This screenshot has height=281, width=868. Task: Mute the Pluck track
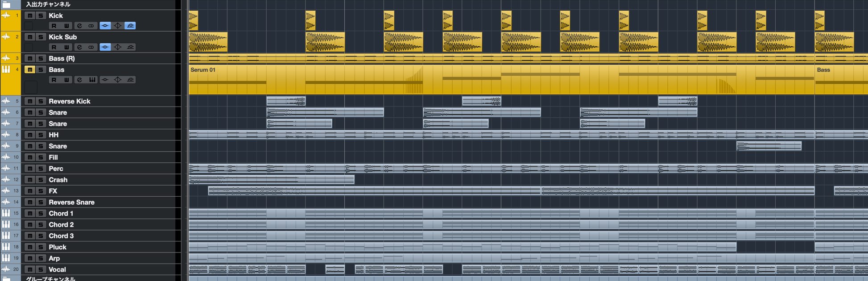coord(30,247)
